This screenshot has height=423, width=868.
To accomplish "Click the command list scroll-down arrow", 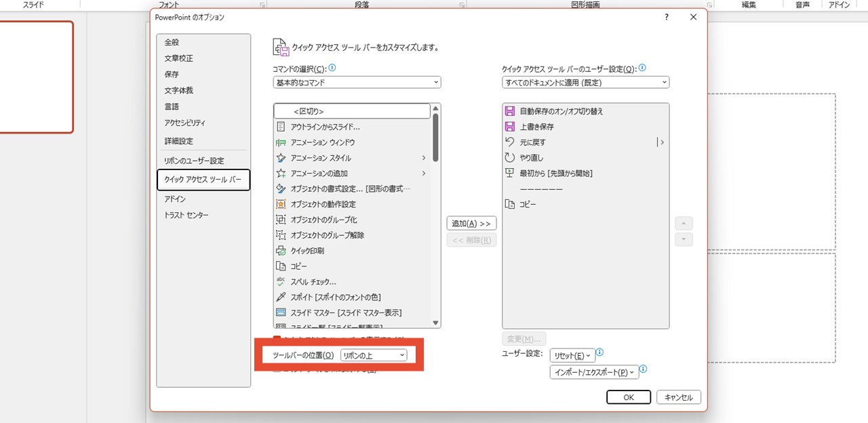I will pyautogui.click(x=435, y=323).
